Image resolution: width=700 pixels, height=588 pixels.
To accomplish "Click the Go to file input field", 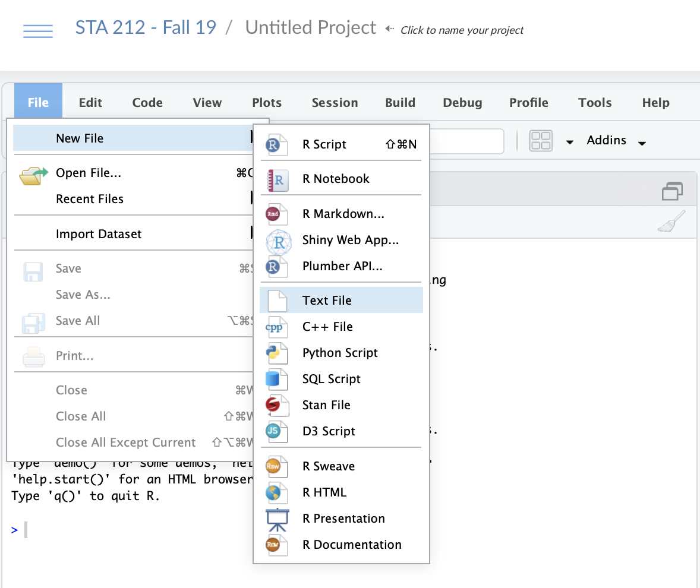I will point(466,141).
